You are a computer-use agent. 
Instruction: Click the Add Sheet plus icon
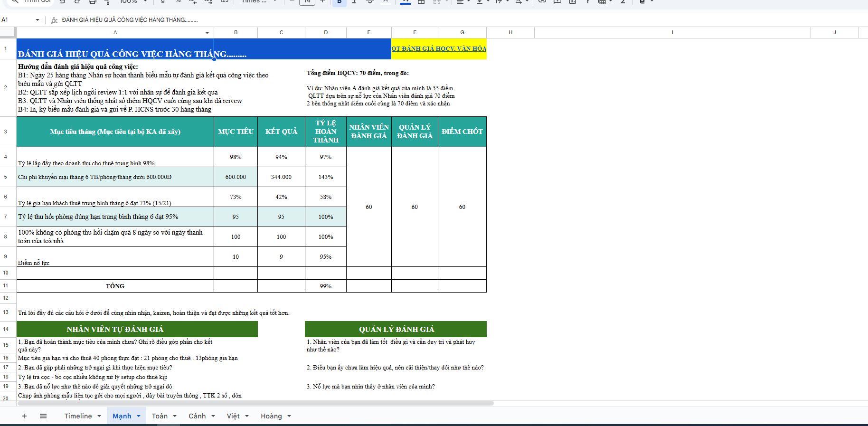24,416
